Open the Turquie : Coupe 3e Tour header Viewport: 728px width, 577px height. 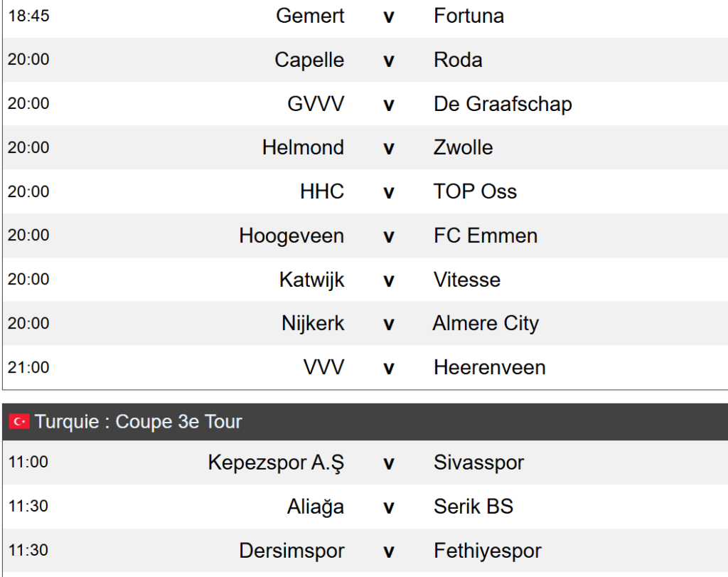(139, 422)
